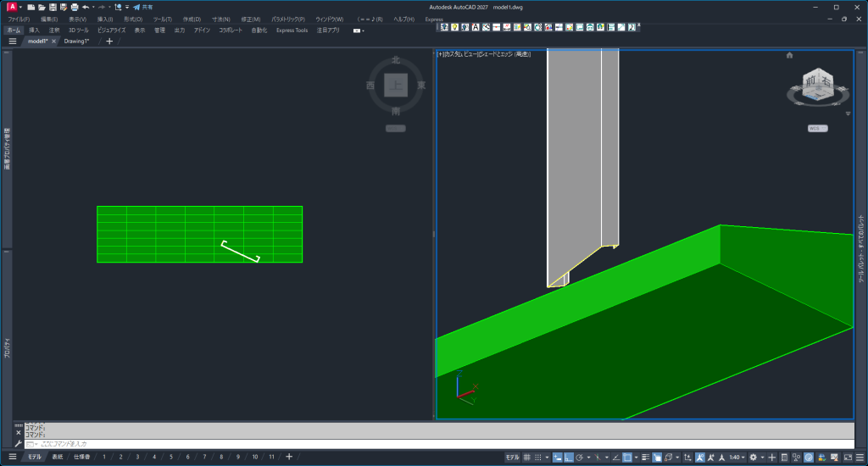The height and width of the screenshot is (466, 868).
Task: Click the Share paper-plane icon
Action: 136,7
